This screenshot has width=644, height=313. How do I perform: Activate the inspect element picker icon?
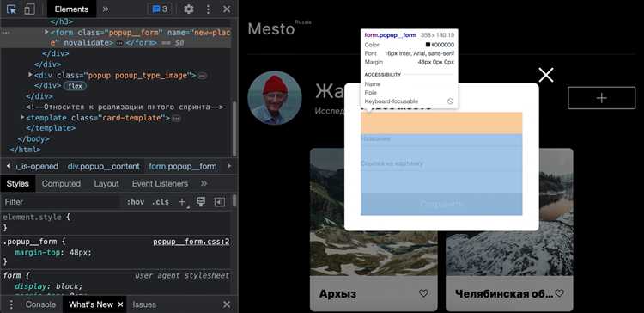tap(12, 9)
